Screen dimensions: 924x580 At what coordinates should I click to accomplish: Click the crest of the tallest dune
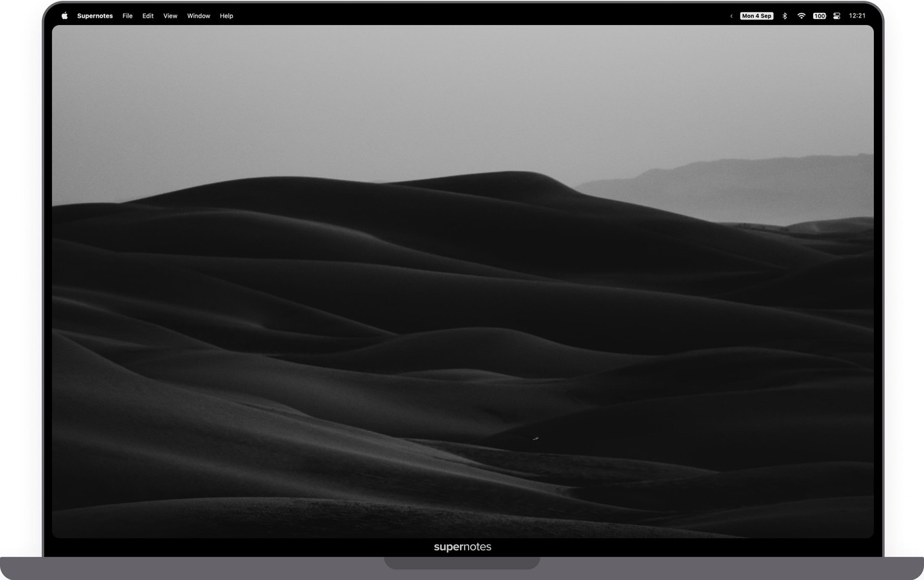coord(521,174)
